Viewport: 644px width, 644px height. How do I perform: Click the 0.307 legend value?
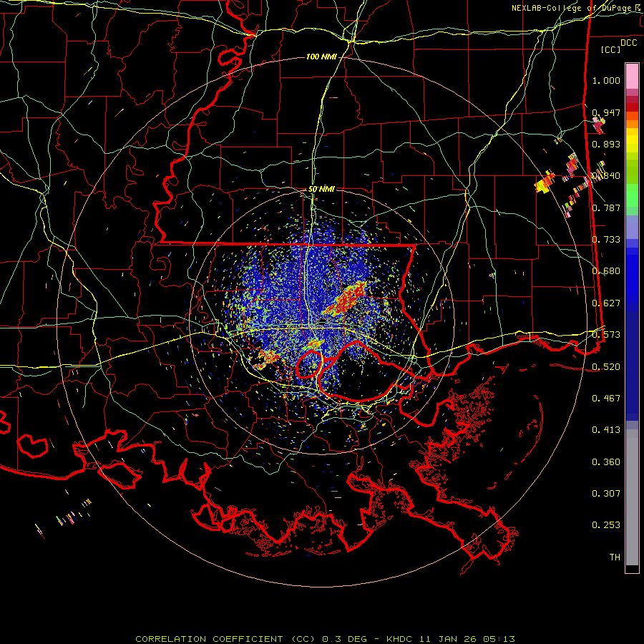(x=606, y=494)
